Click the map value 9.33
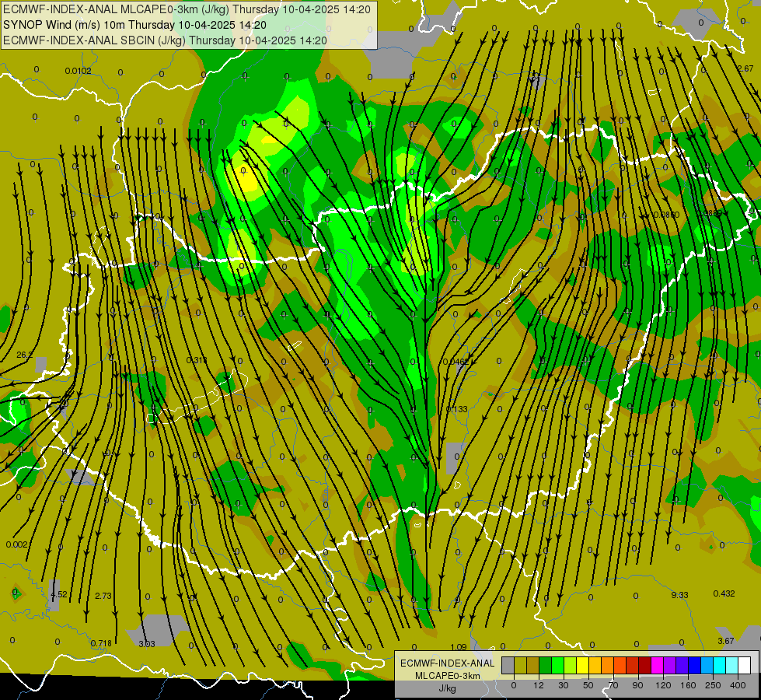The image size is (761, 700). [679, 595]
